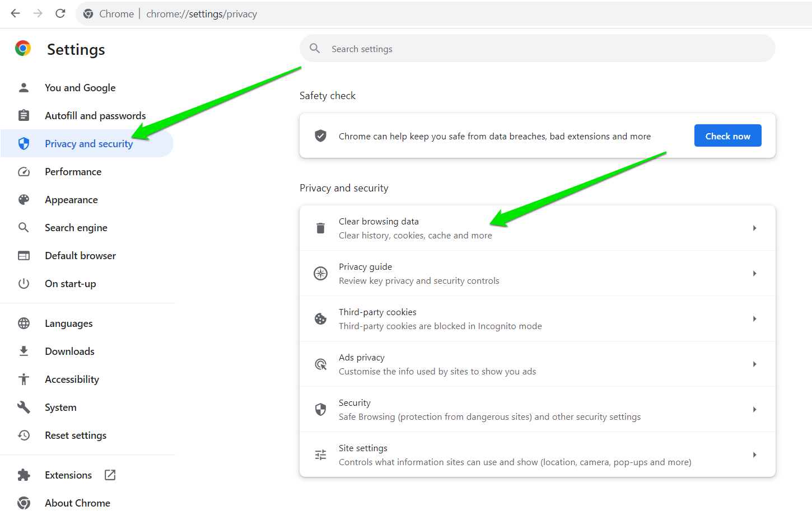Screen dimensions: 812x520
Task: Click the external link icon beside Extensions
Action: (x=110, y=475)
